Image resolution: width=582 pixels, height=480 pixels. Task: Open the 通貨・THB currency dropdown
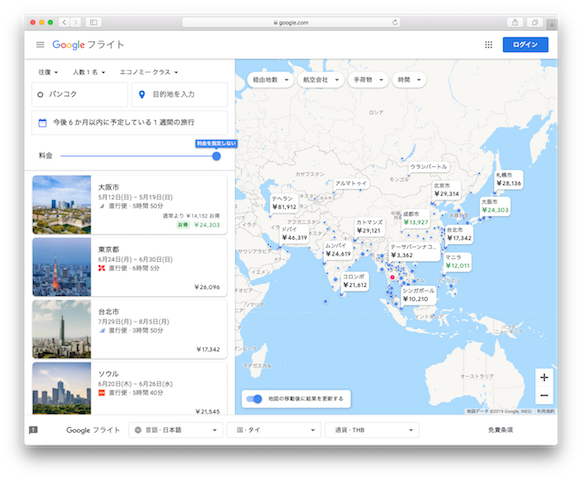click(x=372, y=430)
